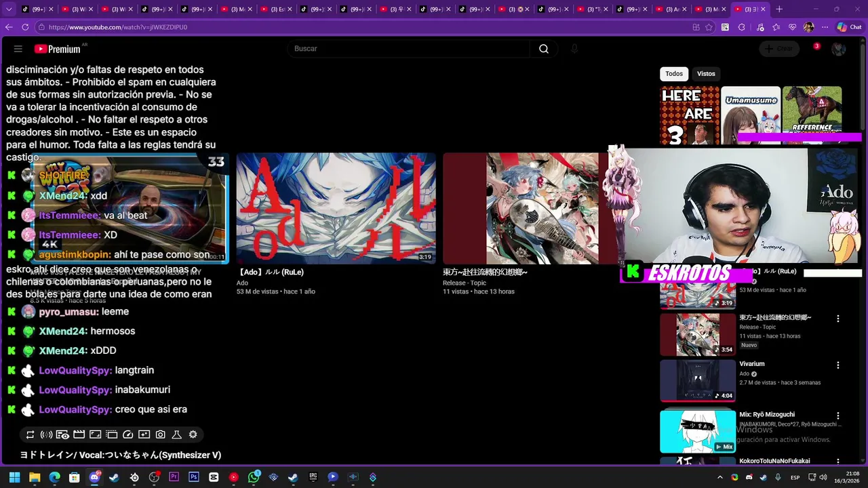The height and width of the screenshot is (488, 868).
Task: Open the browser extensions puzzle icon
Action: point(741,27)
